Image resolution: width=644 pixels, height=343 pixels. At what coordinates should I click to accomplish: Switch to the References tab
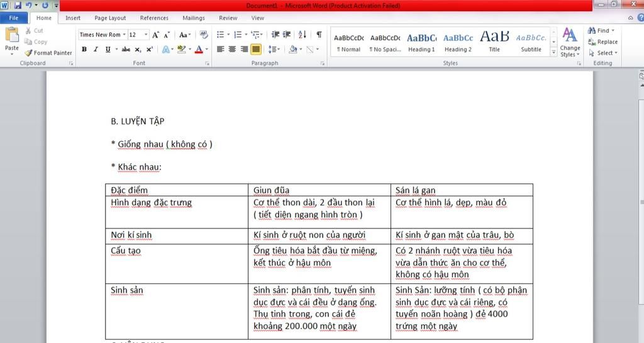click(154, 18)
